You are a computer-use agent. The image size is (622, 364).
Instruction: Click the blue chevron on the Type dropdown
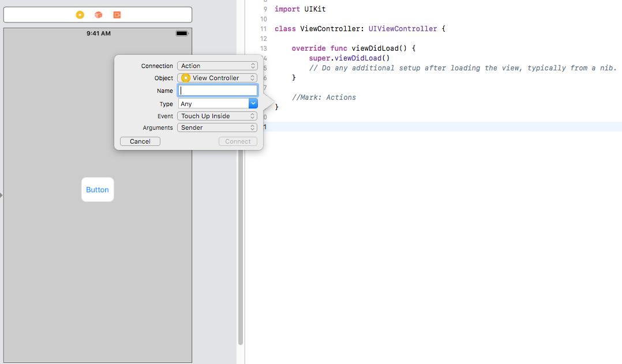(x=253, y=103)
